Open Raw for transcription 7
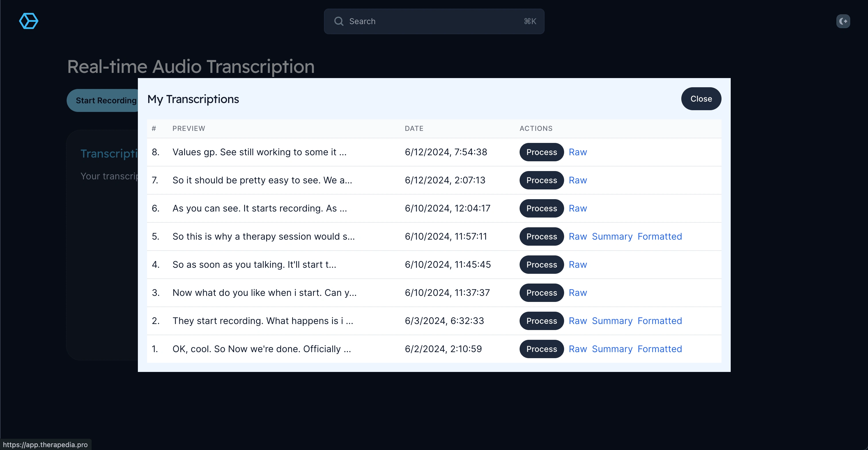 (x=578, y=180)
